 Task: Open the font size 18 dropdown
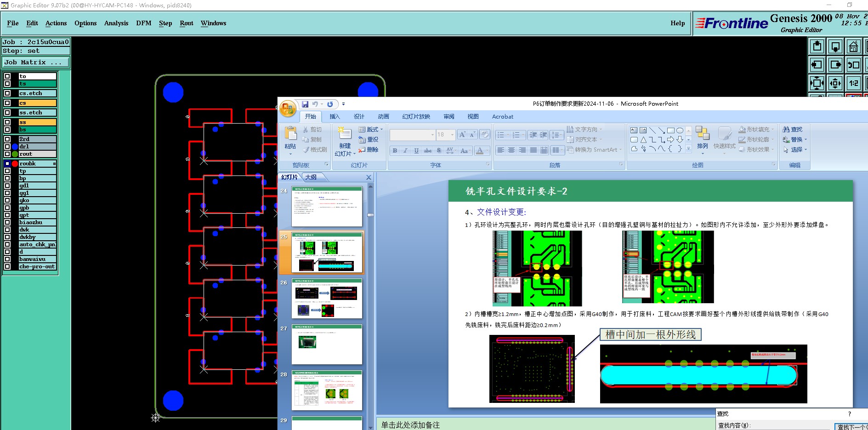[452, 135]
